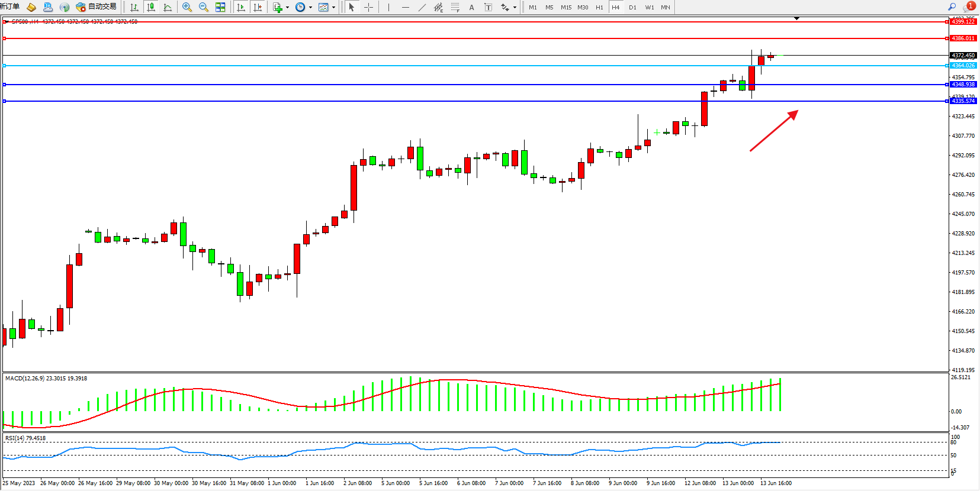The height and width of the screenshot is (491, 980).
Task: Click the 新订单 New Order button
Action: point(10,7)
